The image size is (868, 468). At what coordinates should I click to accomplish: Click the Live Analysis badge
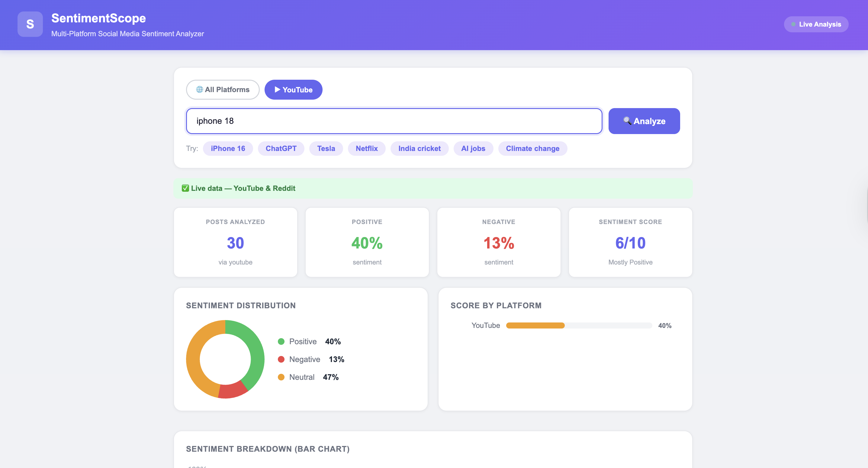[816, 24]
